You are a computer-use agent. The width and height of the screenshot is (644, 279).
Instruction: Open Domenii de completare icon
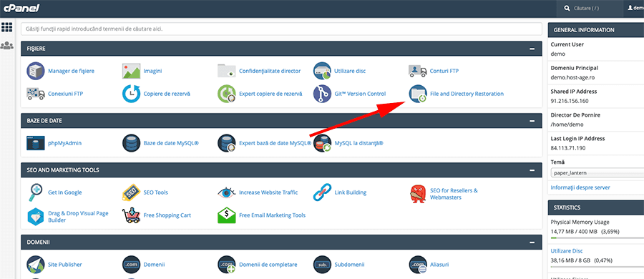click(227, 265)
